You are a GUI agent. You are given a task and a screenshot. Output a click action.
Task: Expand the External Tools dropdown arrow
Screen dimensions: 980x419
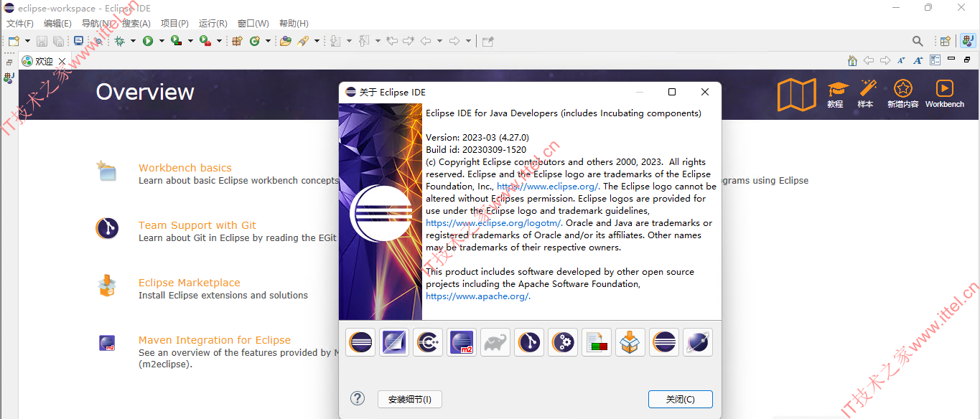(x=219, y=41)
